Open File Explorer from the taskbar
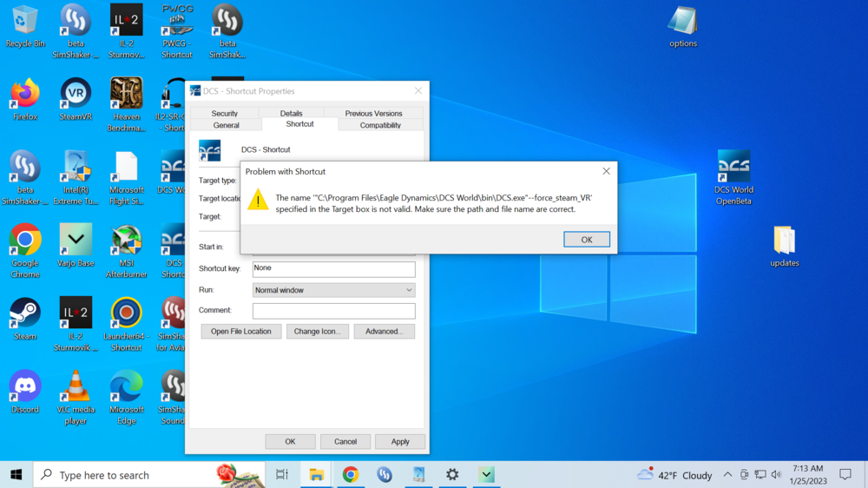This screenshot has height=488, width=868. point(316,475)
